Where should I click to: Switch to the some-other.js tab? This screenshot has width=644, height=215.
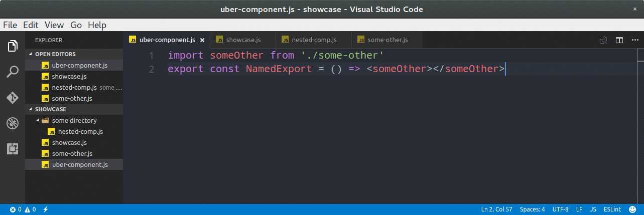tap(387, 40)
